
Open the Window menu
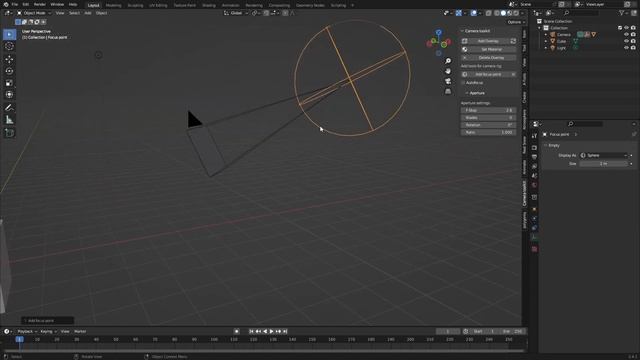(57, 4)
